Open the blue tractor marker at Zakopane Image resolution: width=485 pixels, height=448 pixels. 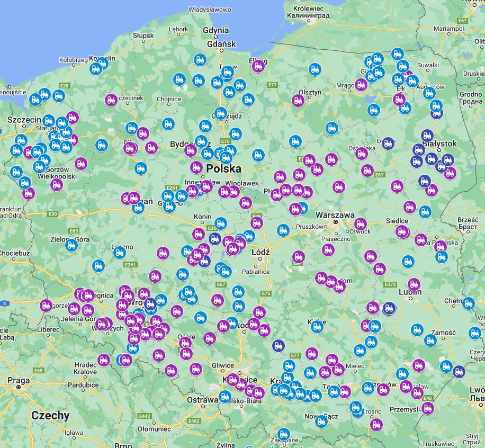point(284,434)
